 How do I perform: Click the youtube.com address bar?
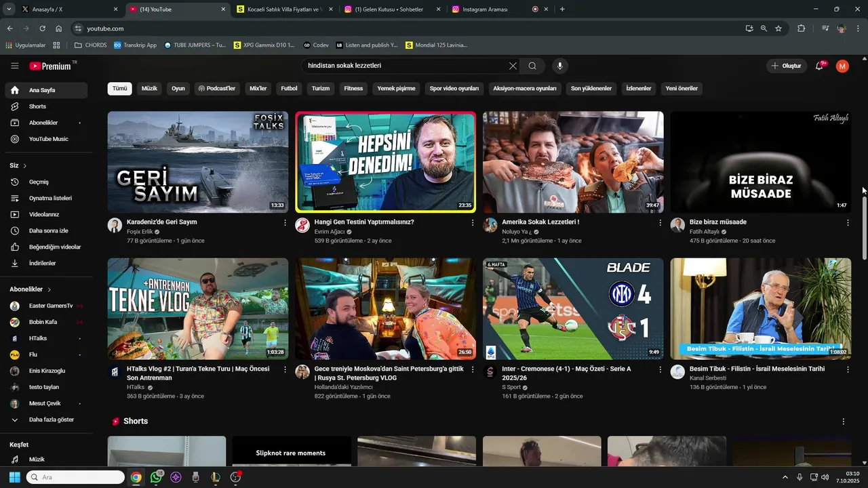click(x=407, y=28)
